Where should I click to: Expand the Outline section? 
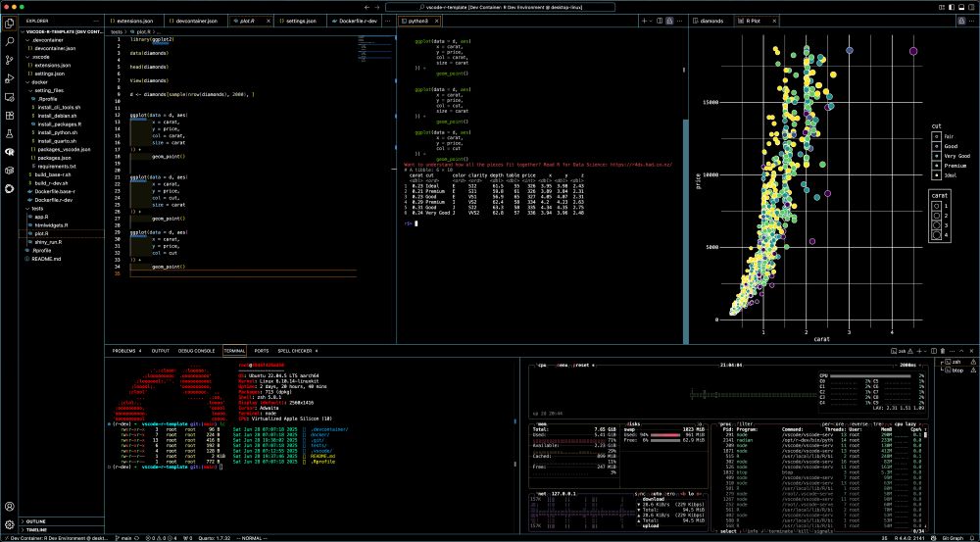(x=63, y=520)
